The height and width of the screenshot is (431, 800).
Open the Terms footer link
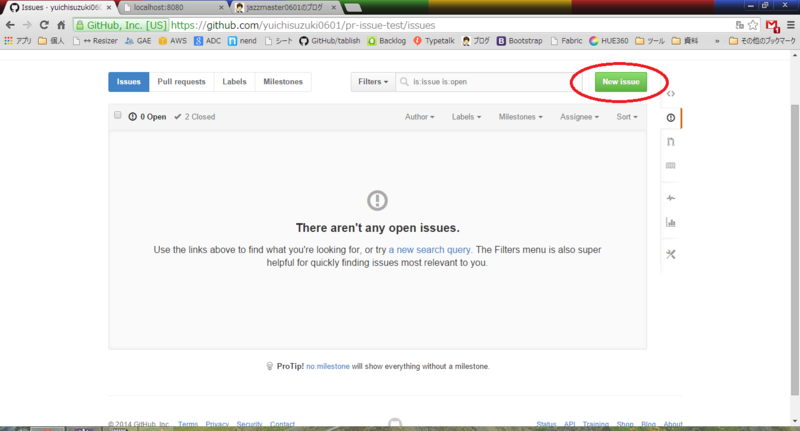188,424
